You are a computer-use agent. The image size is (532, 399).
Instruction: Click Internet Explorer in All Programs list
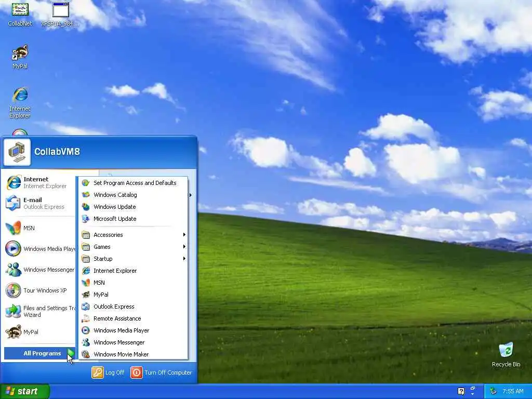tap(134, 271)
